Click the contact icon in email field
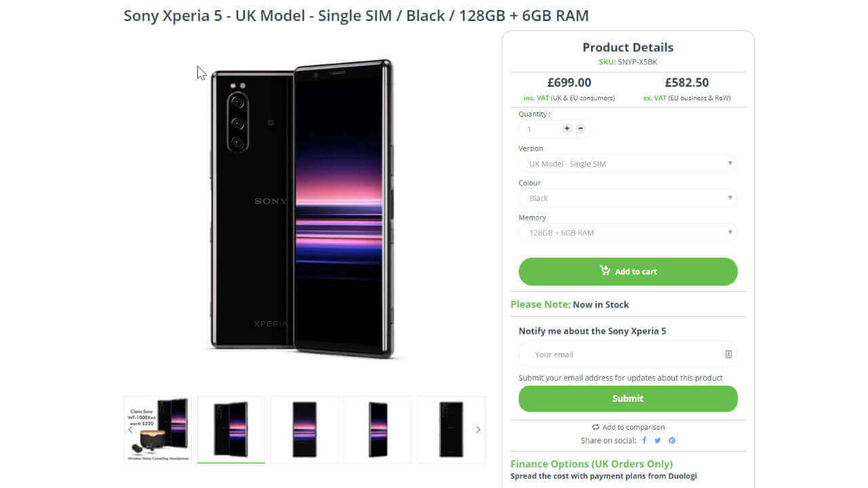 (x=728, y=354)
